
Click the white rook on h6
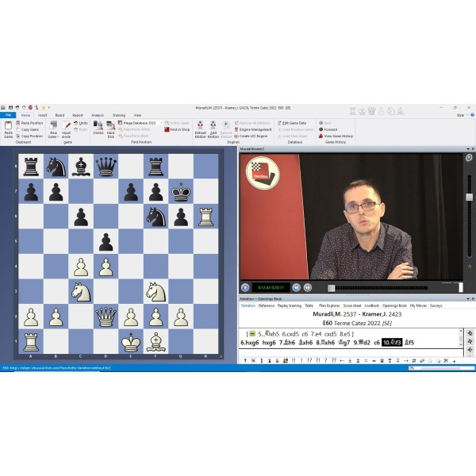(205, 217)
